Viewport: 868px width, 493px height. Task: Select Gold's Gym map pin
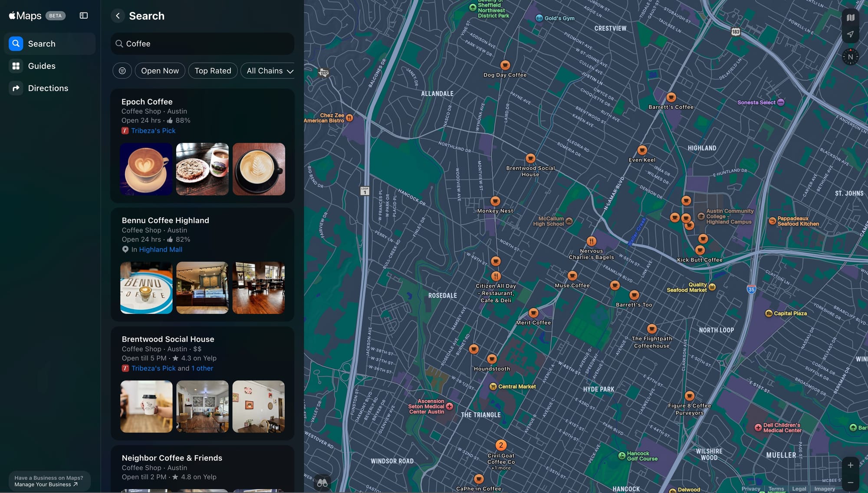pos(539,18)
